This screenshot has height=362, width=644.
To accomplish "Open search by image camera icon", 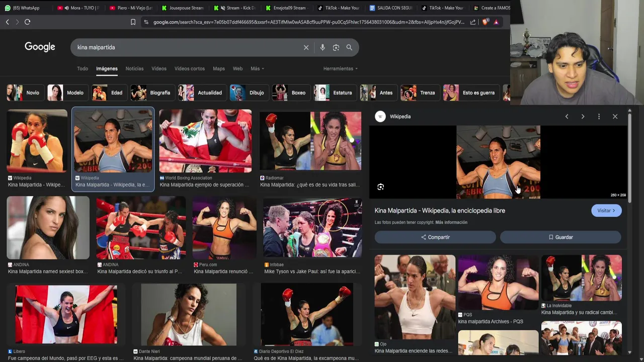I will pyautogui.click(x=336, y=47).
